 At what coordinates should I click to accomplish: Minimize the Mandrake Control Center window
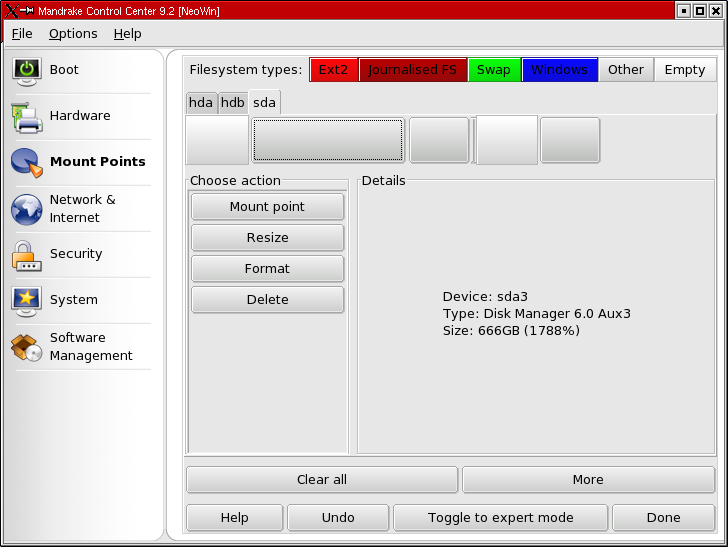pyautogui.click(x=683, y=11)
